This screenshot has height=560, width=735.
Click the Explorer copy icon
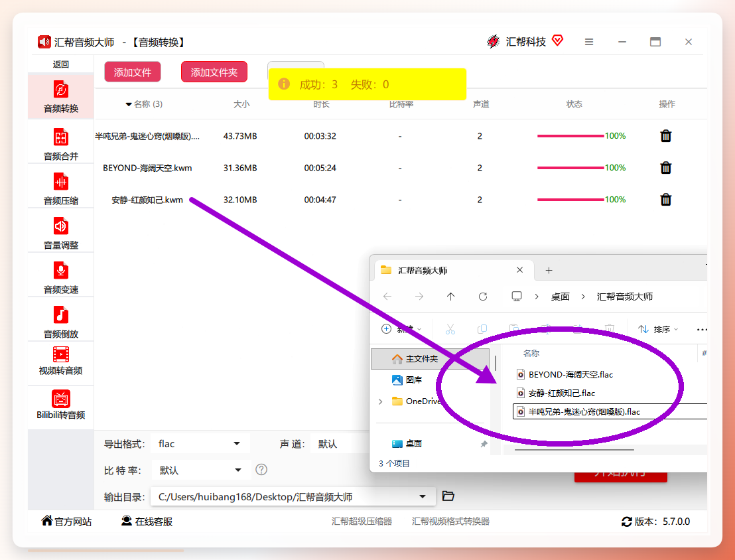pos(482,329)
